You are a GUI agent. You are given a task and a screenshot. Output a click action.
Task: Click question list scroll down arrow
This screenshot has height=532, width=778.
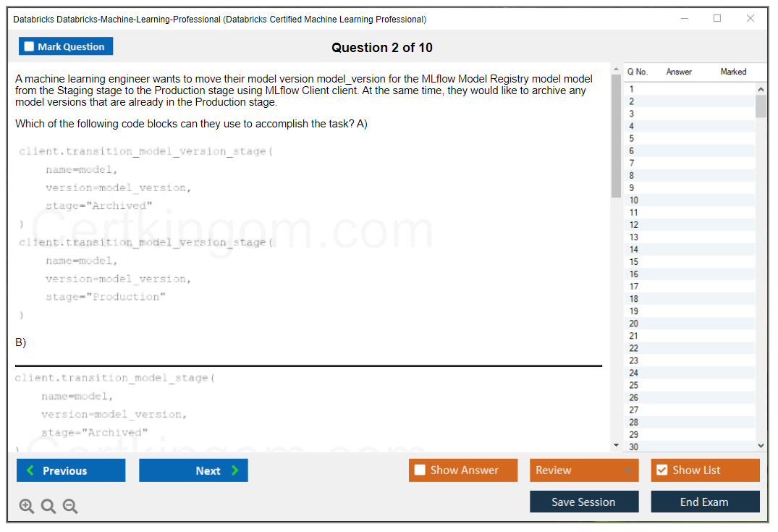pos(761,446)
